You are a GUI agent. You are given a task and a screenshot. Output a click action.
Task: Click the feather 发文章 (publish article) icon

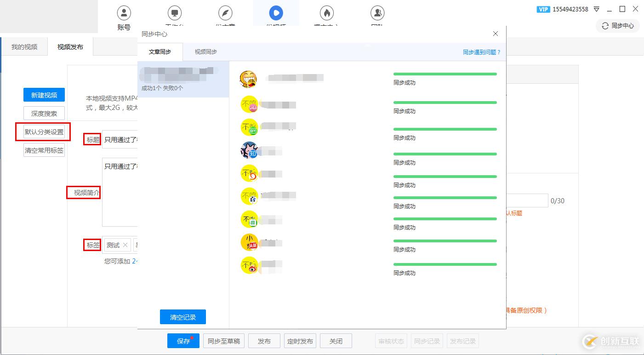pyautogui.click(x=225, y=12)
